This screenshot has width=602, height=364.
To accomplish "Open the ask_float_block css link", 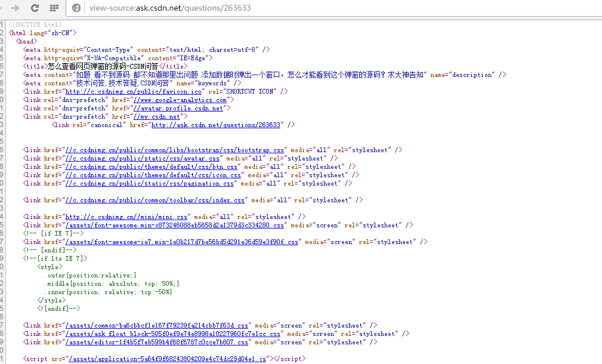I will point(173,334).
